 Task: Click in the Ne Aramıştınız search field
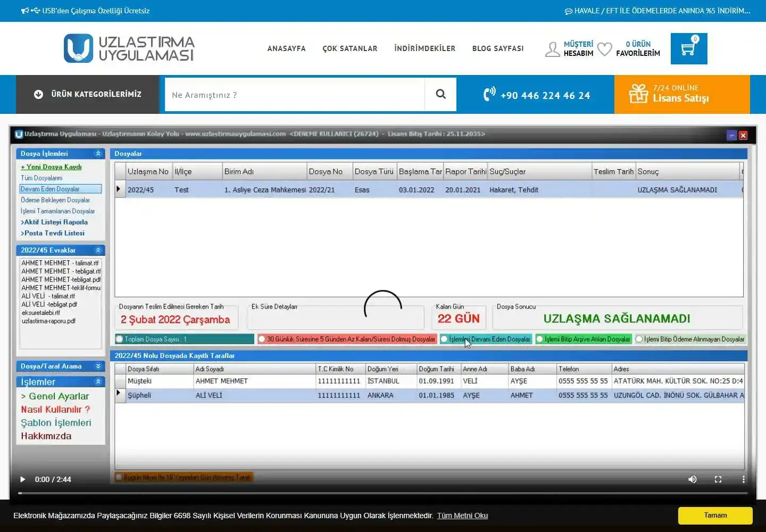point(295,95)
